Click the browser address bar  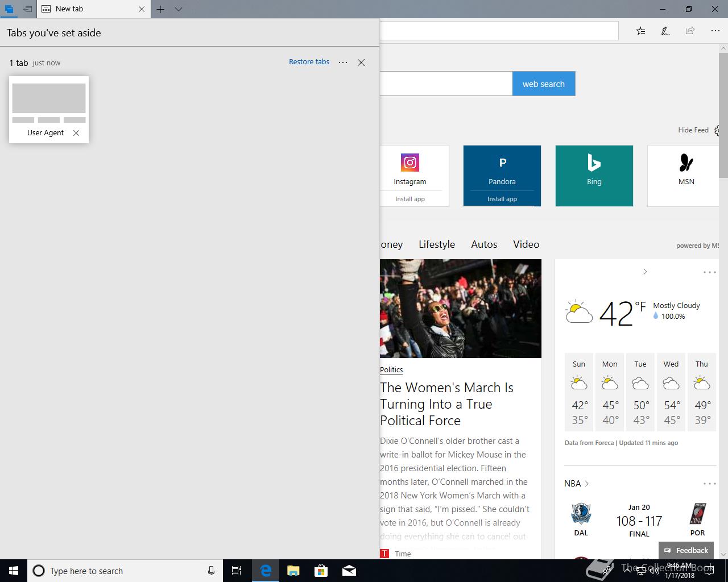(499, 31)
